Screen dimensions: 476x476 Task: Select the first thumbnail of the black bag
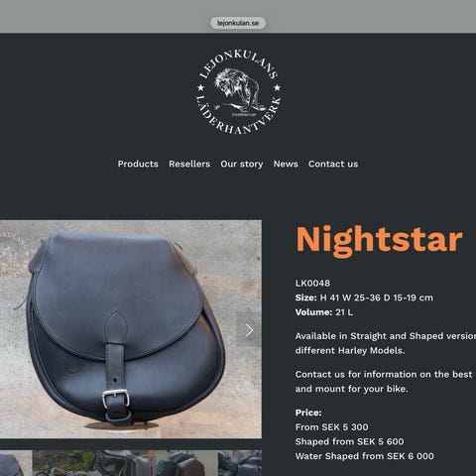(16, 463)
